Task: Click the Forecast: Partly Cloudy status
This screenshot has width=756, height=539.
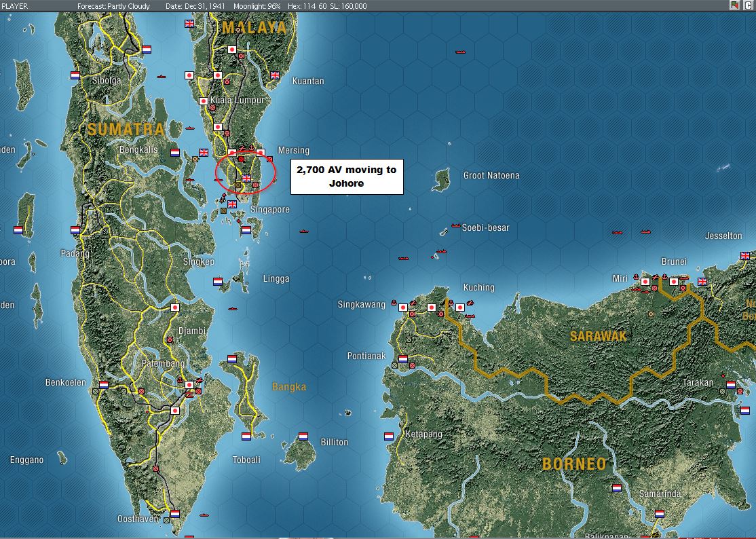Action: click(x=114, y=6)
